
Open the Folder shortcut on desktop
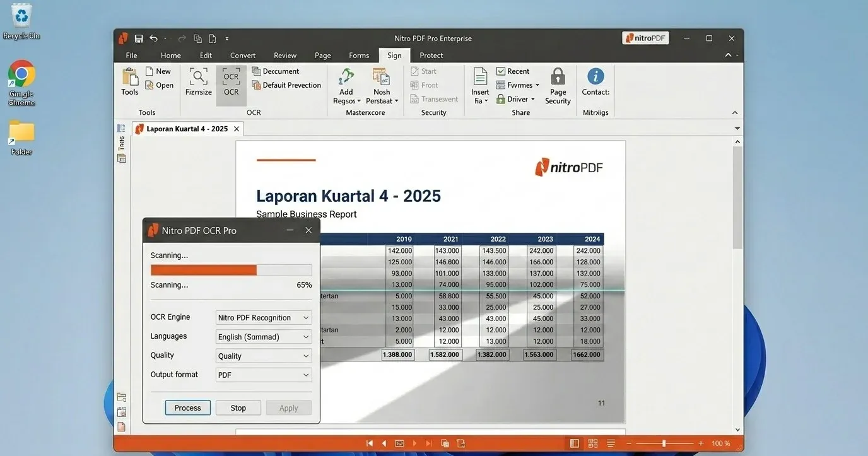coord(21,137)
